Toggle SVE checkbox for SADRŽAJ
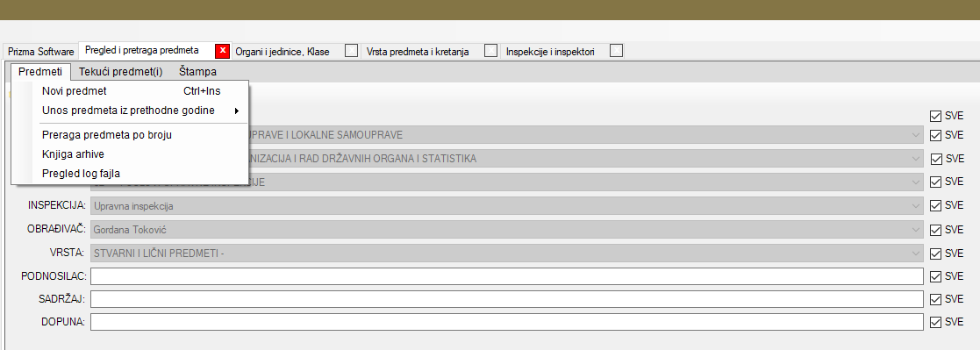The width and height of the screenshot is (980, 350). (x=935, y=299)
